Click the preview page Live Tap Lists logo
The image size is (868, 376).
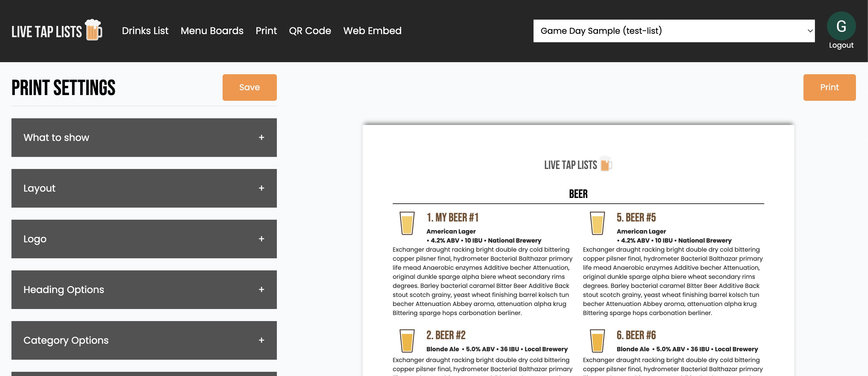click(578, 164)
